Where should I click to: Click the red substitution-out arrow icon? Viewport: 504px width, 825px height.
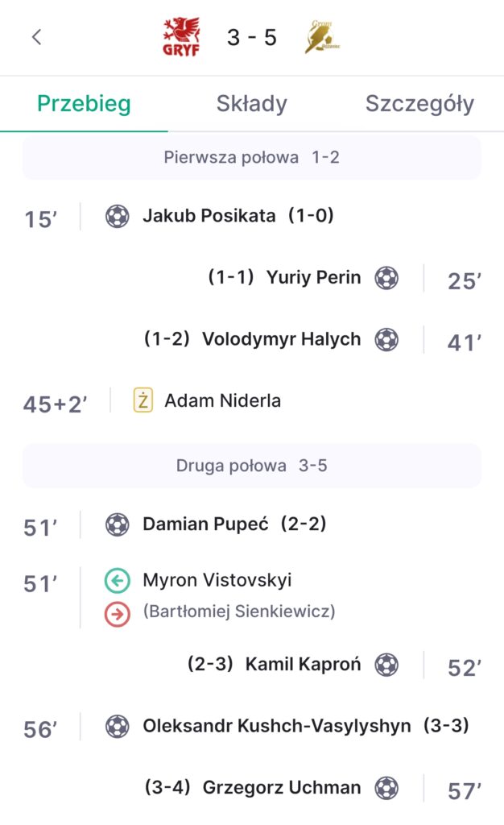click(x=118, y=614)
